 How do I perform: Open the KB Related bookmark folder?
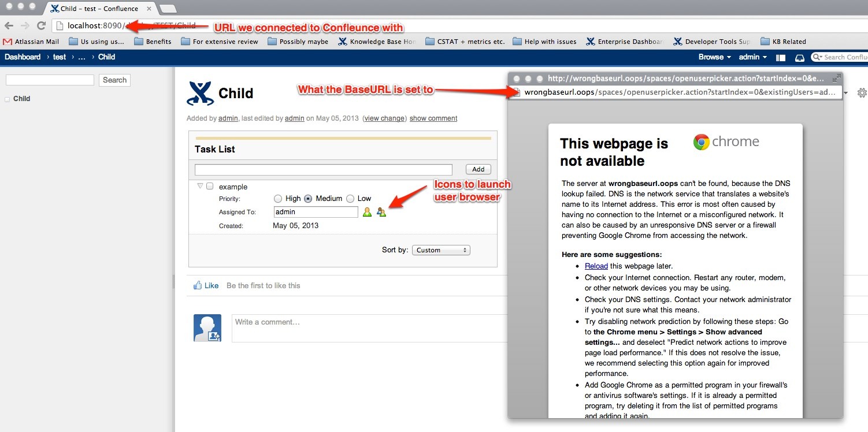[x=783, y=42]
